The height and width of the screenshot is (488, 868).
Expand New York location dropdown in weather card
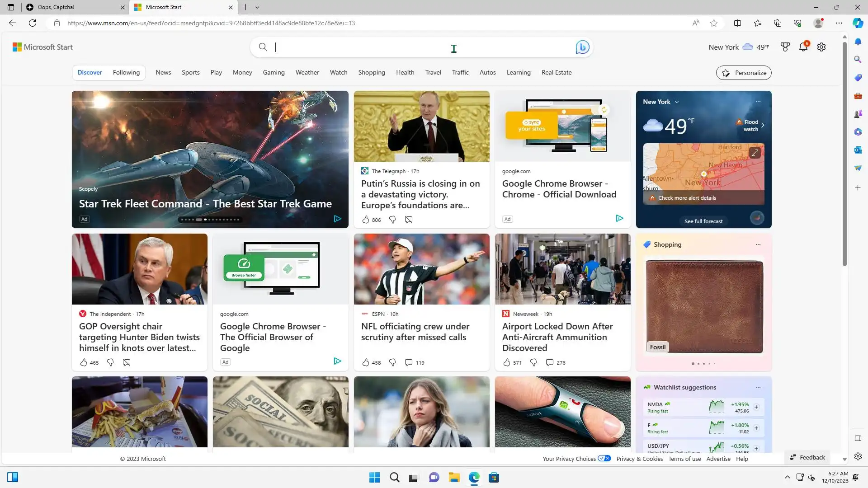(677, 102)
